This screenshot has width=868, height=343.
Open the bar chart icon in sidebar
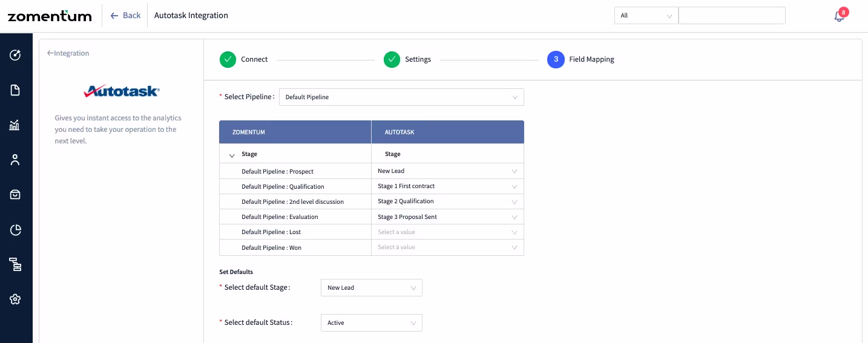coord(16,125)
